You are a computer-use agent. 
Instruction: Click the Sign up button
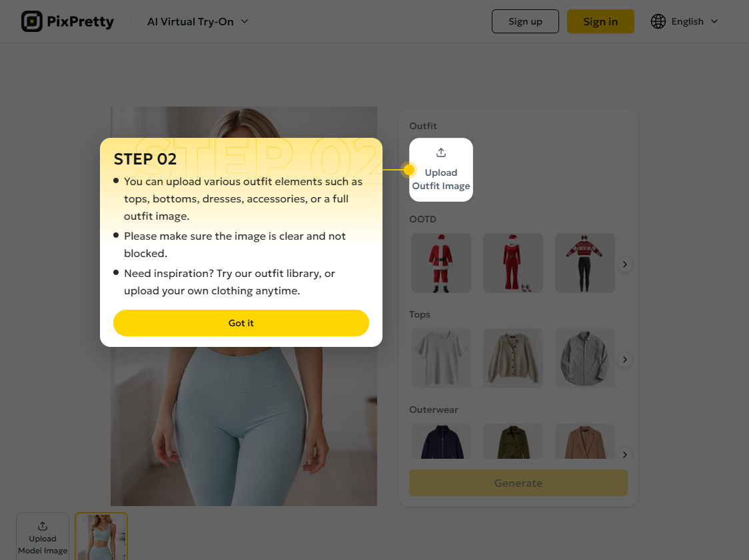point(525,21)
